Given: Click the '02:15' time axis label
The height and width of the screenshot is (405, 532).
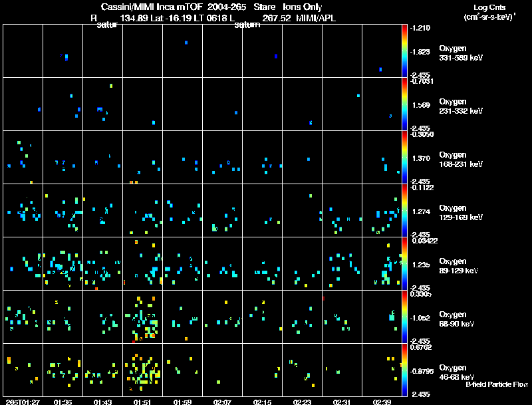Looking at the screenshot, I should [x=262, y=402].
